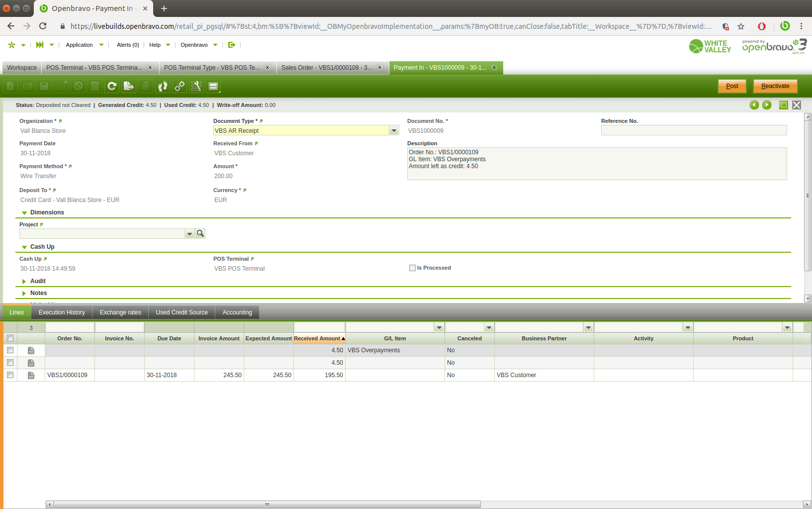Open the browser three-dot menu
Image resolution: width=812 pixels, height=509 pixels.
(x=801, y=26)
